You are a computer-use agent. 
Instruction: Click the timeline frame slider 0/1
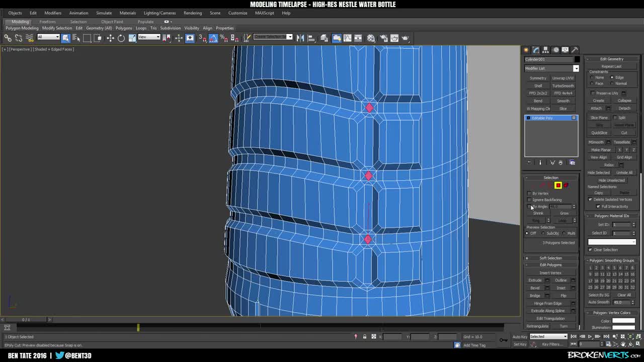click(26, 320)
